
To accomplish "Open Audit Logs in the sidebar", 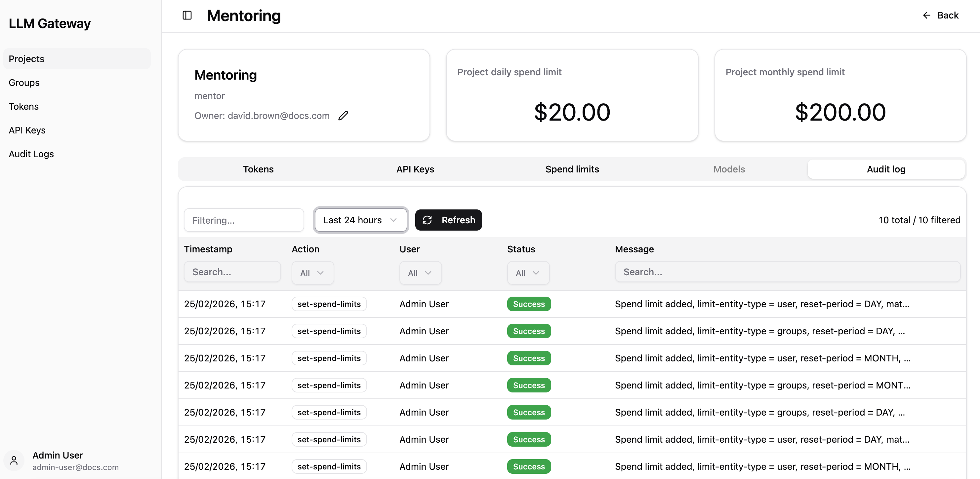I will coord(77,154).
